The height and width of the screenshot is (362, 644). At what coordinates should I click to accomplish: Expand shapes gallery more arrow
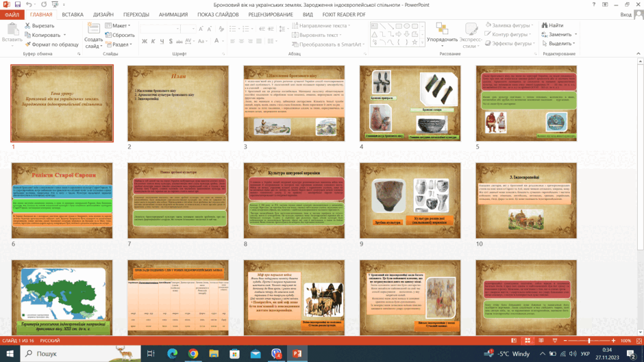pos(422,42)
